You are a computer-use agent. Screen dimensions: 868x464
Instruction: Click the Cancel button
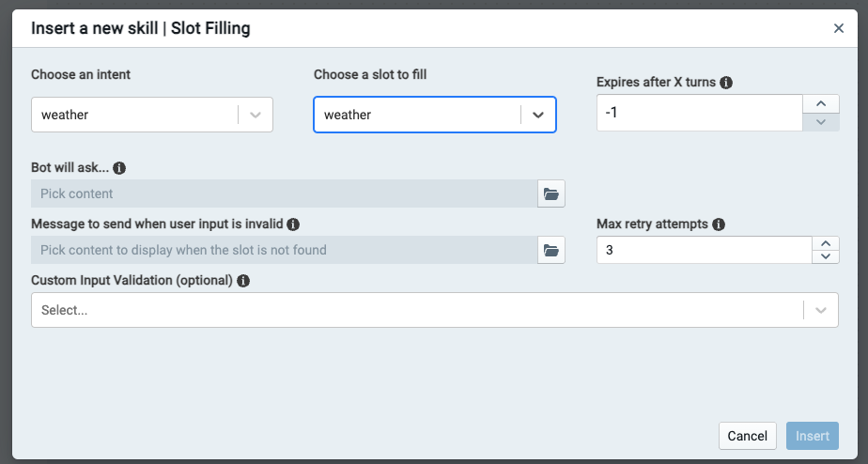tap(748, 436)
